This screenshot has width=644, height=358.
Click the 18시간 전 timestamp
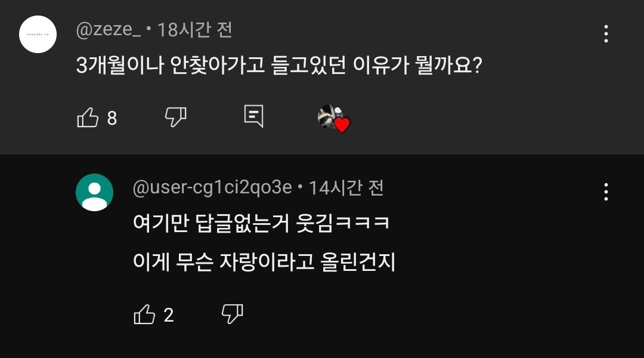(x=194, y=30)
